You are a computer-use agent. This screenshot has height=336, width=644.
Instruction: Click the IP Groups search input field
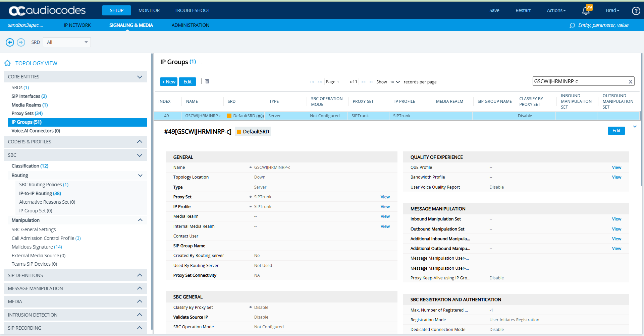[580, 81]
